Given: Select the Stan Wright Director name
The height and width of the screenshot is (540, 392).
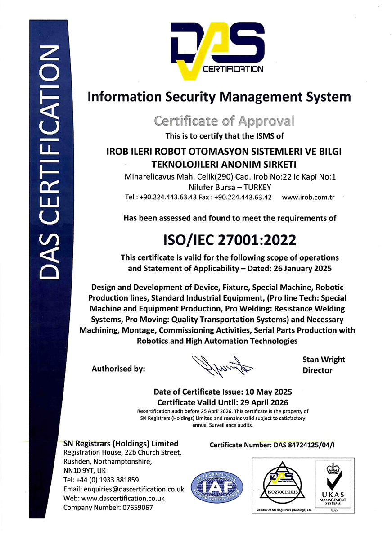Looking at the screenshot, I should pos(324,364).
